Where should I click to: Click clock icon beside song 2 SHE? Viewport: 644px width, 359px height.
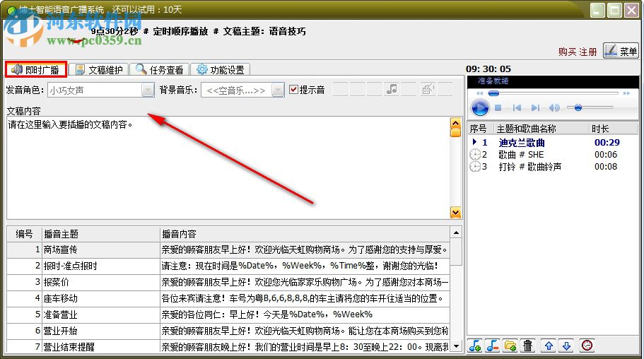click(x=475, y=155)
